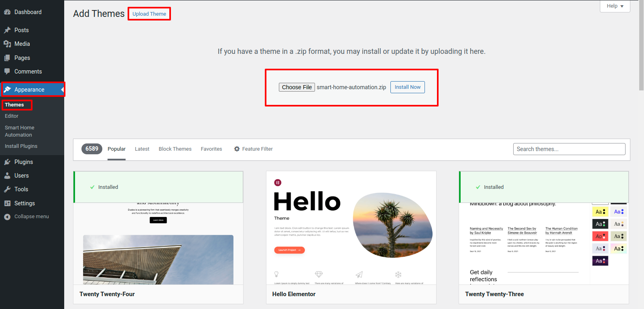This screenshot has width=644, height=309.
Task: Click the Settings sliders icon
Action: 7,203
